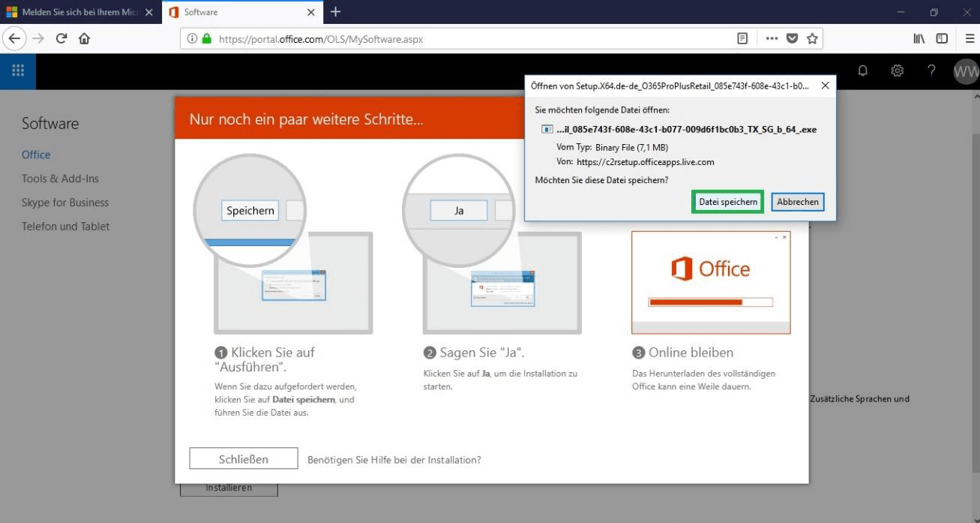
Task: Open the Office 365 app launcher grid
Action: 18,71
